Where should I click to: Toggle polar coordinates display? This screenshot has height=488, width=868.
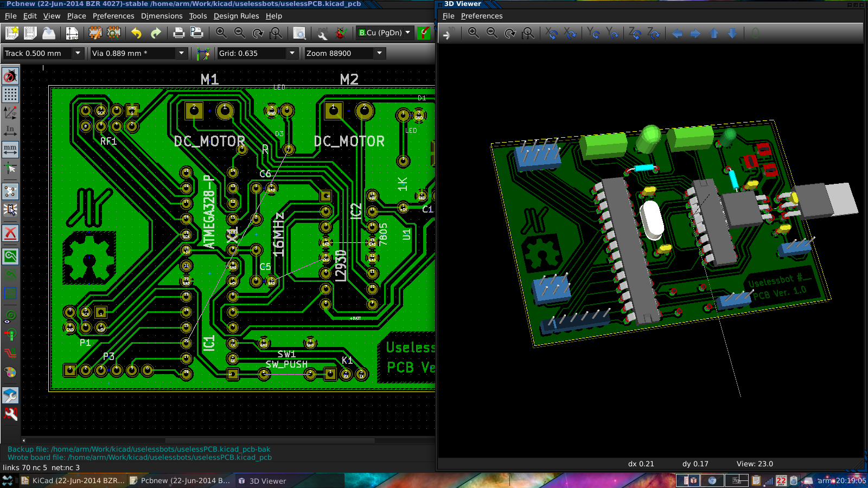(10, 113)
